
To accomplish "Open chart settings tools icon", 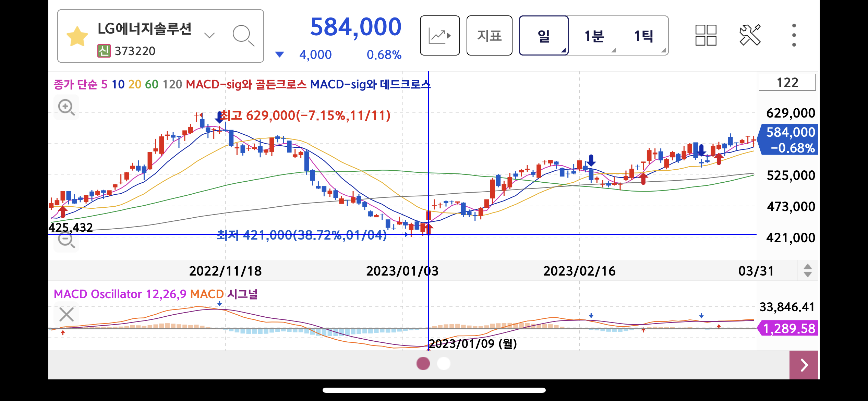I will 750,35.
